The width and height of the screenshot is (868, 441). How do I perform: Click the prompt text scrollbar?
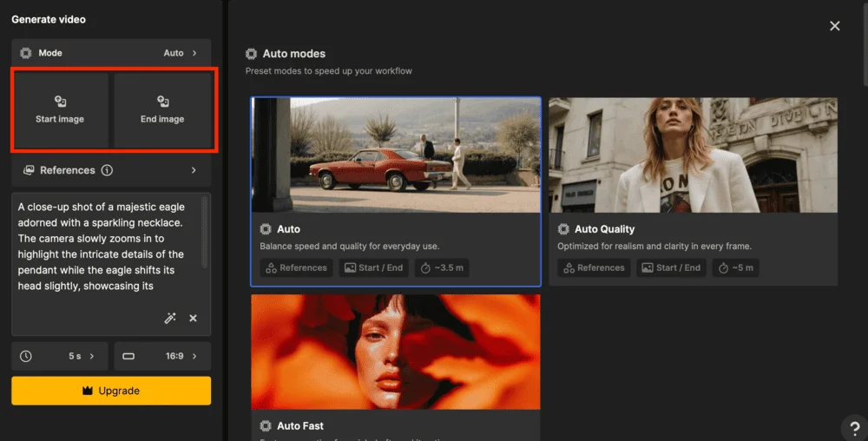205,232
